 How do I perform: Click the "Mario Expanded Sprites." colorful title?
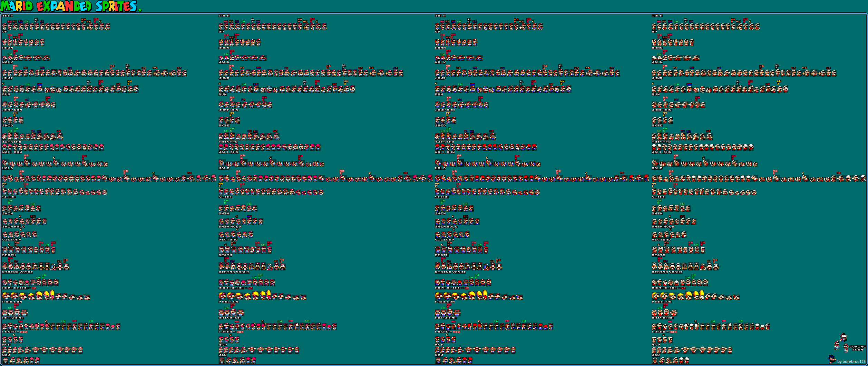[x=71, y=6]
